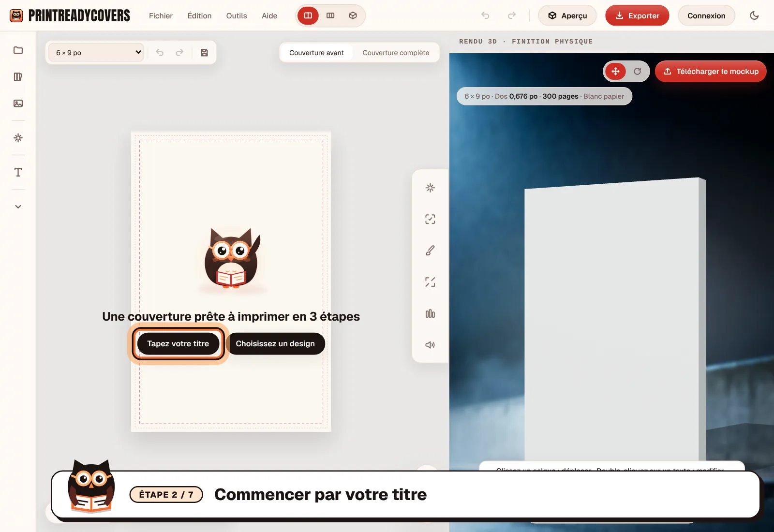Select the 3D cube view toggle
Image resolution: width=774 pixels, height=532 pixels.
click(x=353, y=15)
